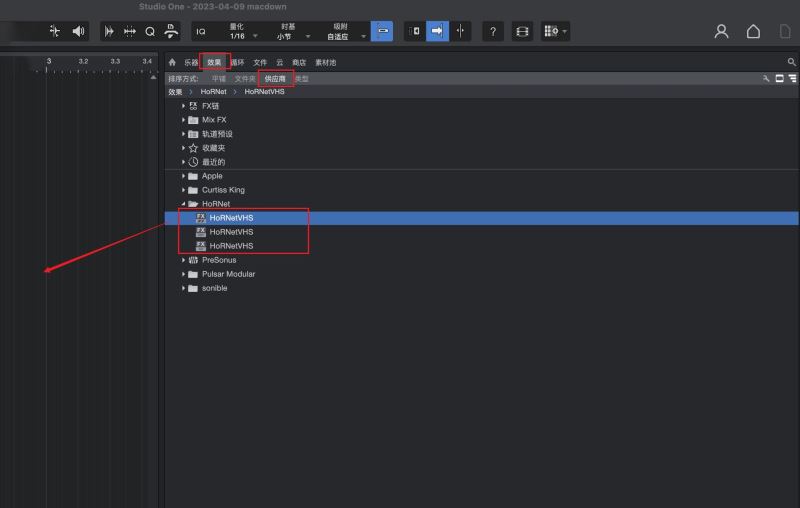This screenshot has height=508, width=800.
Task: Switch to the 素材池 pool tab
Action: pos(326,63)
